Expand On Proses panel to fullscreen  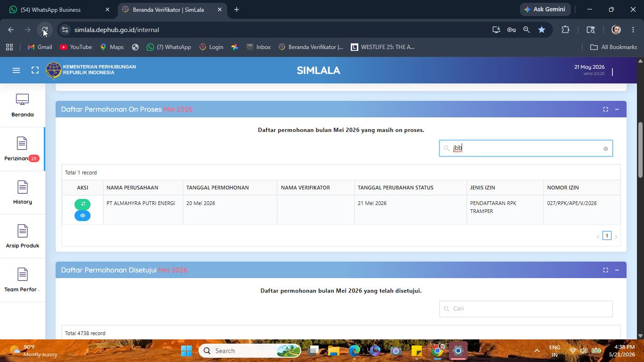(605, 109)
